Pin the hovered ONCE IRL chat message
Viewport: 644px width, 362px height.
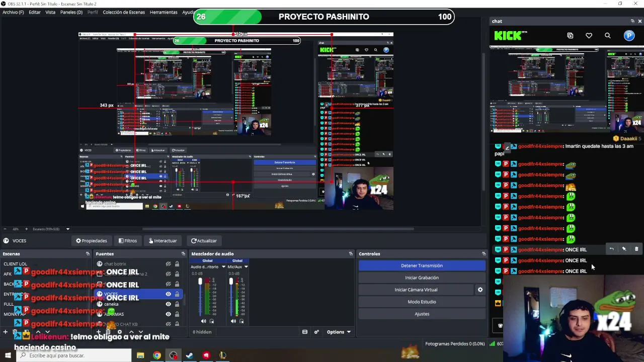(x=624, y=249)
